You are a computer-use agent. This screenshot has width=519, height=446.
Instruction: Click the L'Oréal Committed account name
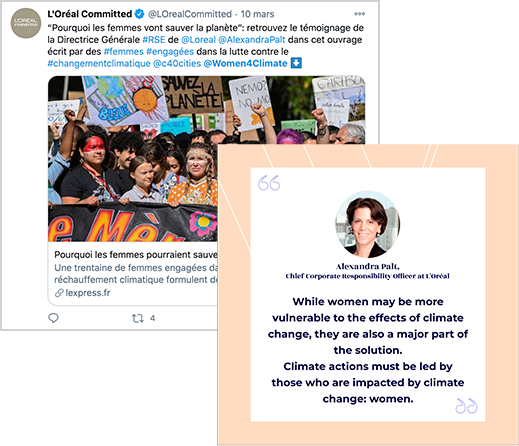click(x=90, y=14)
